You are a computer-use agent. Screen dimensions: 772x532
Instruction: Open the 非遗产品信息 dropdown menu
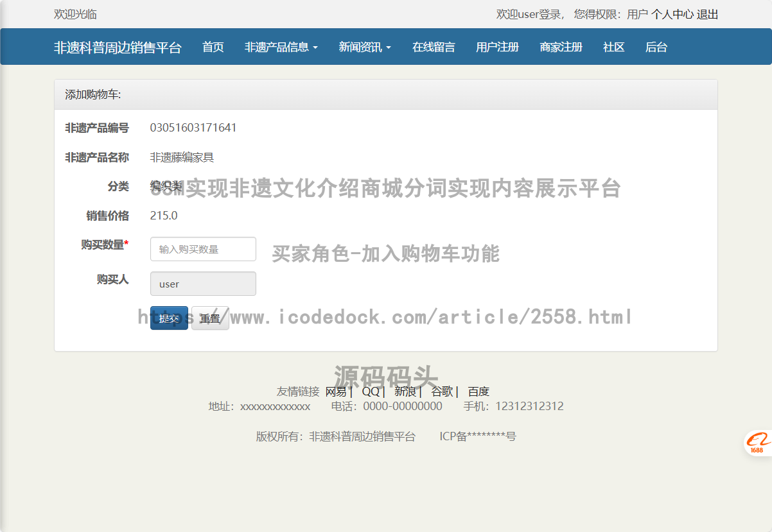pyautogui.click(x=281, y=47)
